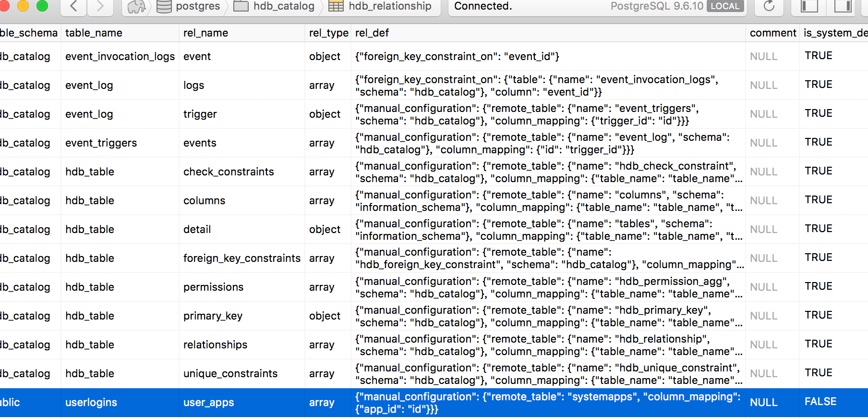Click the FALSE value in user_apps row

click(x=820, y=401)
